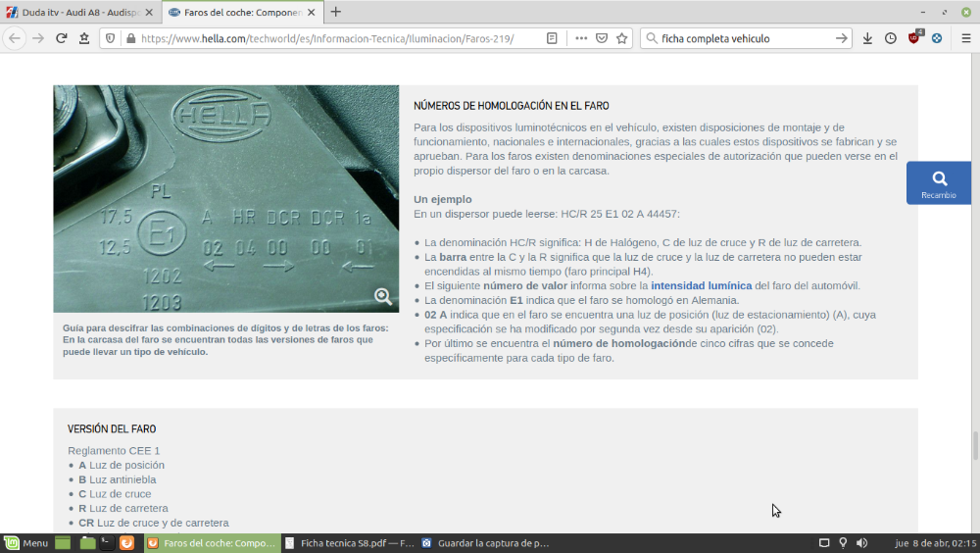Switch to Duda itv - Audi A8 tab
The width and height of the screenshot is (980, 553).
[x=80, y=12]
